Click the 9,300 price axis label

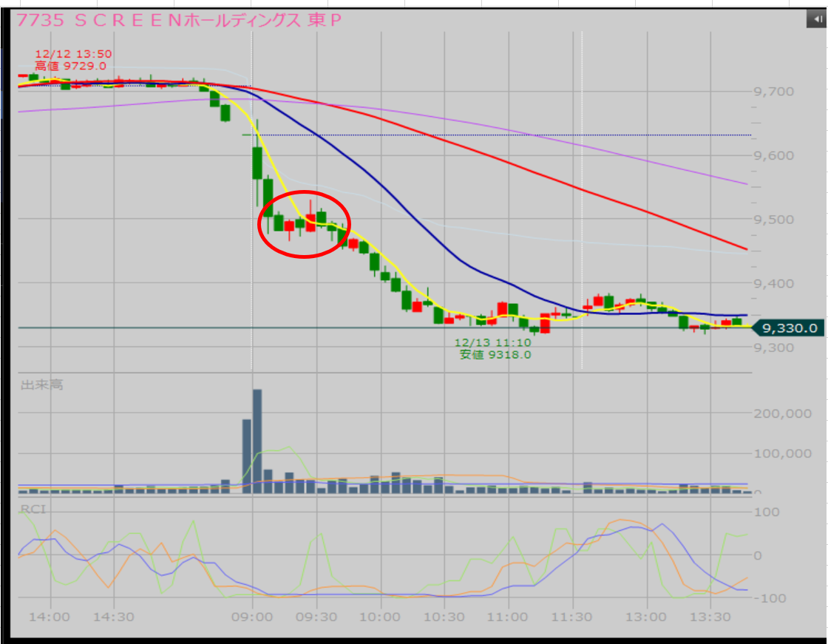click(773, 348)
